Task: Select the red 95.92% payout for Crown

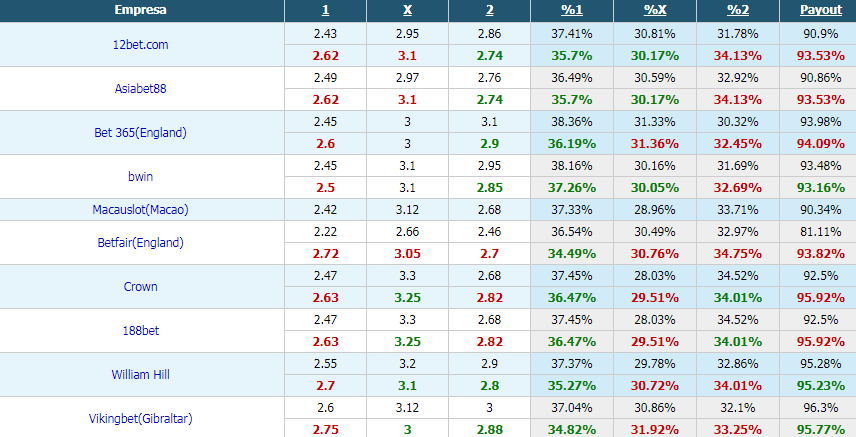Action: (821, 298)
